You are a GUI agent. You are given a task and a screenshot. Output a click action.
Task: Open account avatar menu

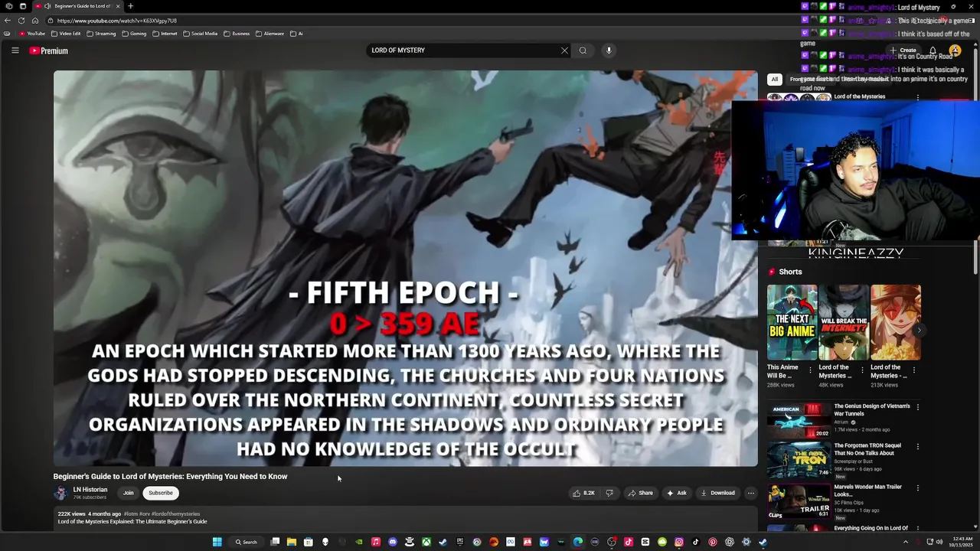955,51
